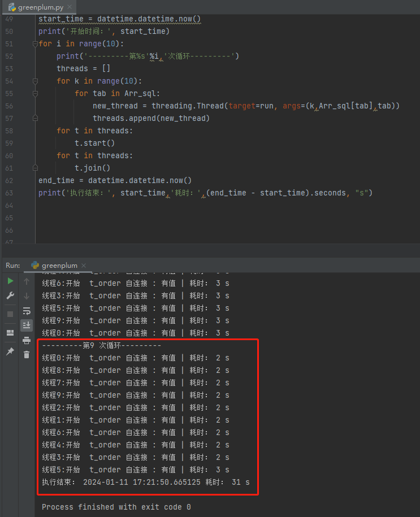
Task: Open the wrench run configuration settings
Action: [x=10, y=296]
